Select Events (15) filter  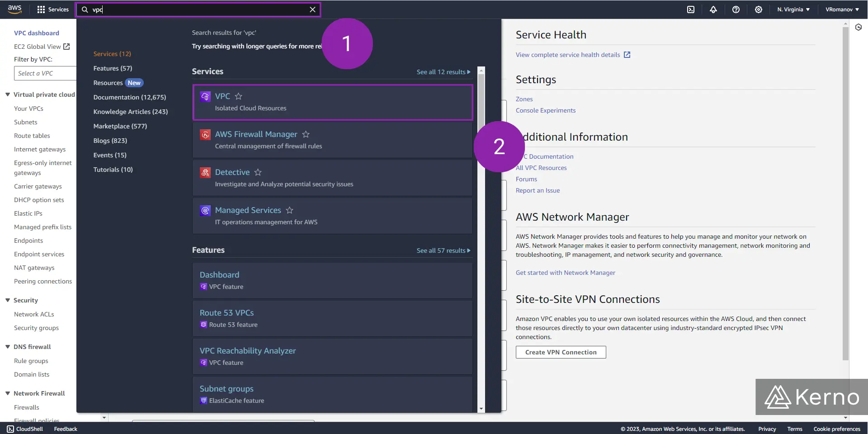(110, 155)
